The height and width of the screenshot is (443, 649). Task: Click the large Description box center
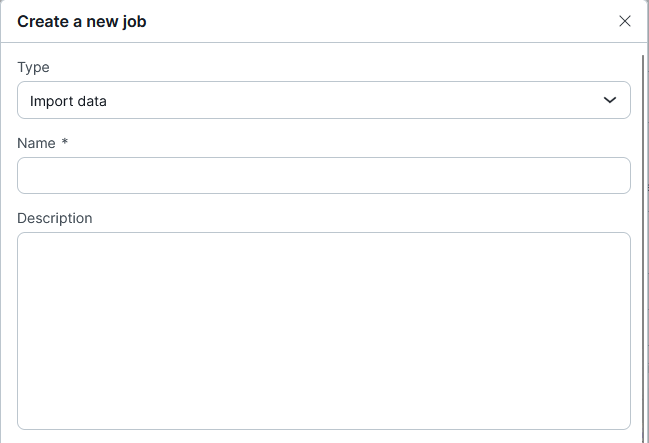tap(323, 331)
